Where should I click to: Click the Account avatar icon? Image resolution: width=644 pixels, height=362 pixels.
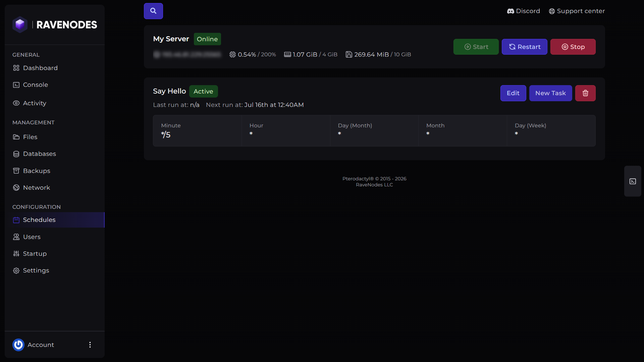(x=18, y=345)
